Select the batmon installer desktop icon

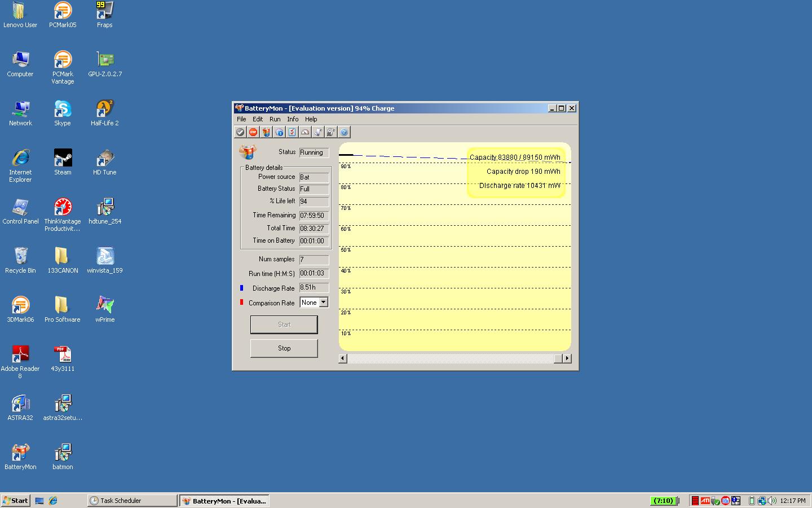(63, 457)
